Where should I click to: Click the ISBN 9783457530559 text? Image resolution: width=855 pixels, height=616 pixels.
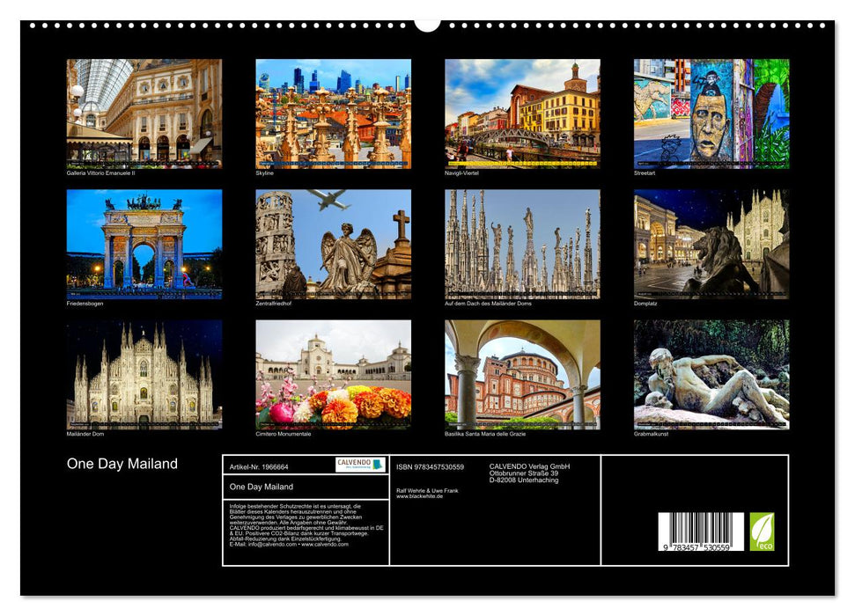tap(430, 466)
